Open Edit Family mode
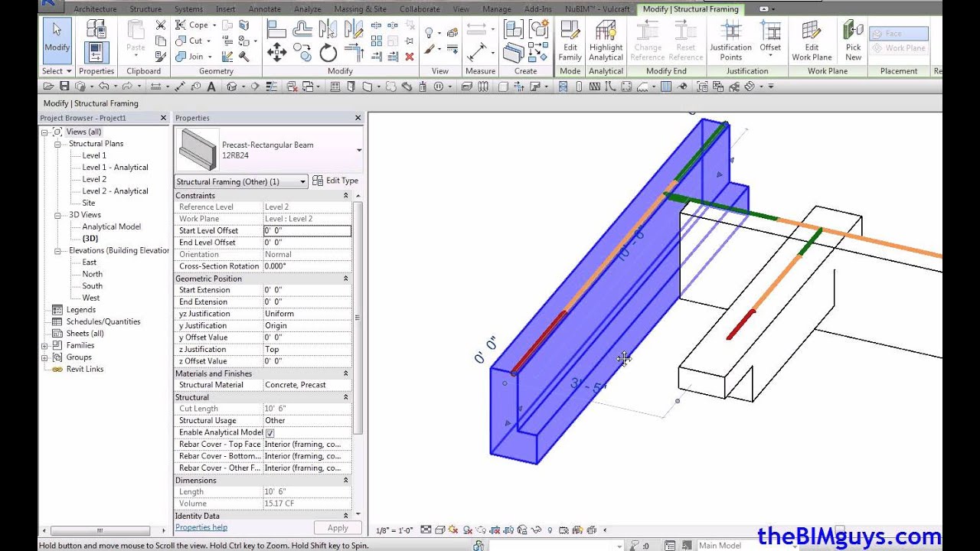980x551 pixels. point(570,41)
